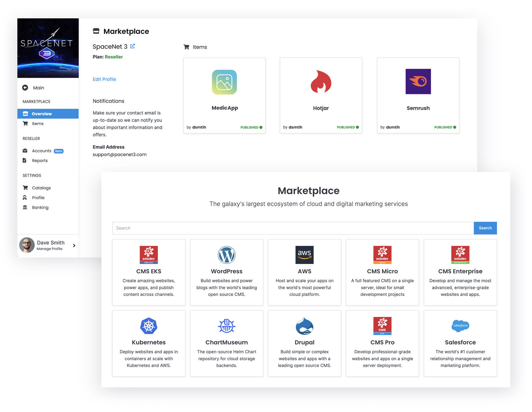Open the ChartMuseum marketplace card
532x412 pixels.
point(227,343)
